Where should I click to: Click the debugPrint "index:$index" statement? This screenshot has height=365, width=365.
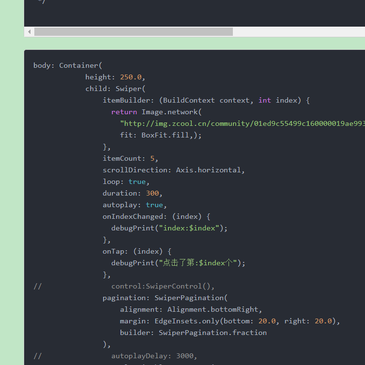coord(169,228)
